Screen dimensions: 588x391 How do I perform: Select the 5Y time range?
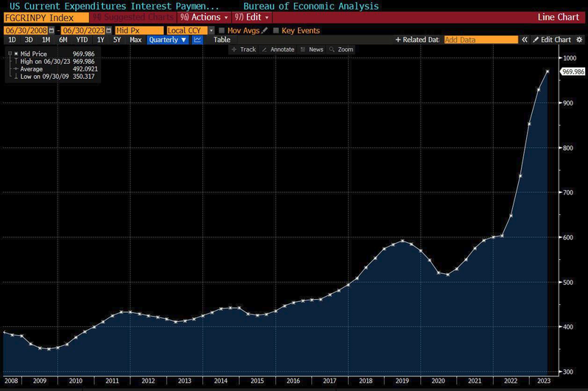(117, 40)
